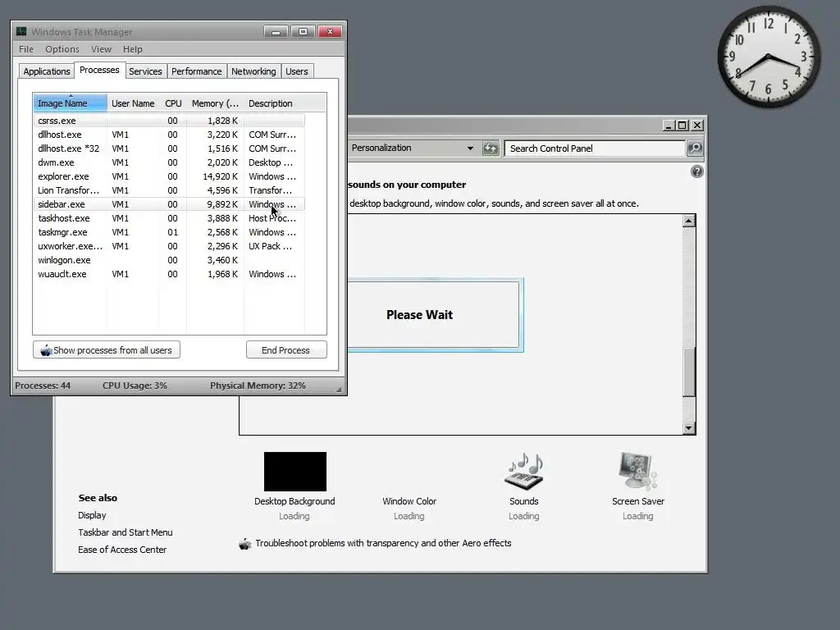
Task: Select the csrss.exe process row
Action: [x=169, y=121]
